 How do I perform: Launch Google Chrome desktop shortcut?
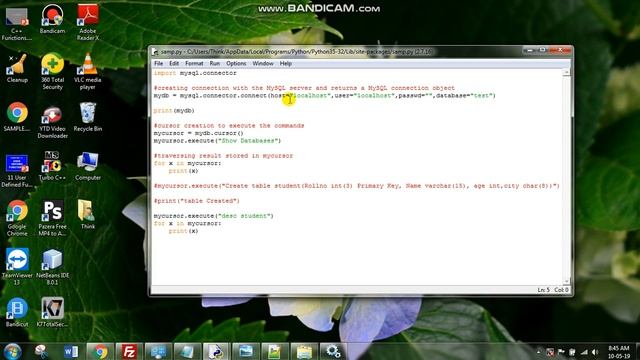tap(17, 218)
